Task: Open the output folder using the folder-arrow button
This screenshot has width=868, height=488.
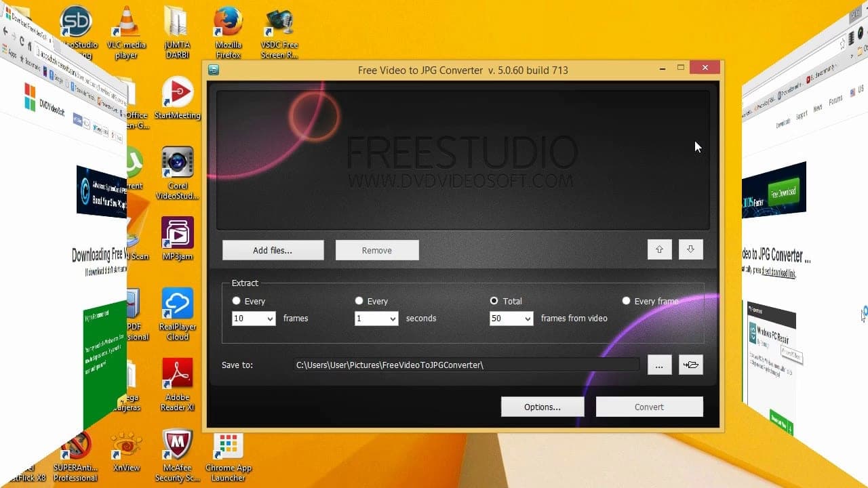Action: coord(690,365)
